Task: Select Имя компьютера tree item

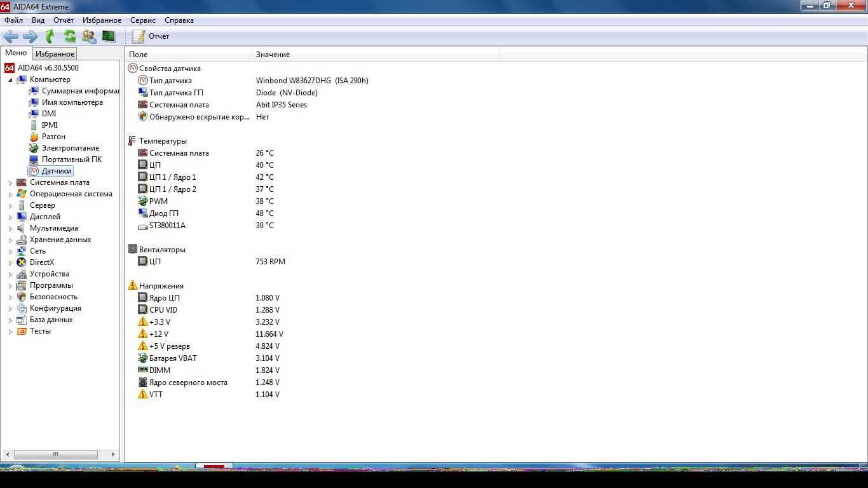Action: click(x=66, y=102)
